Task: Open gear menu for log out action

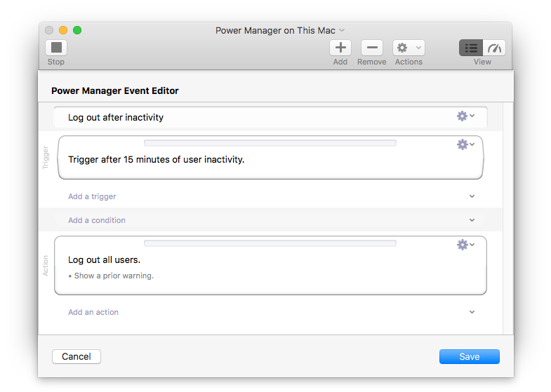Action: (x=465, y=245)
